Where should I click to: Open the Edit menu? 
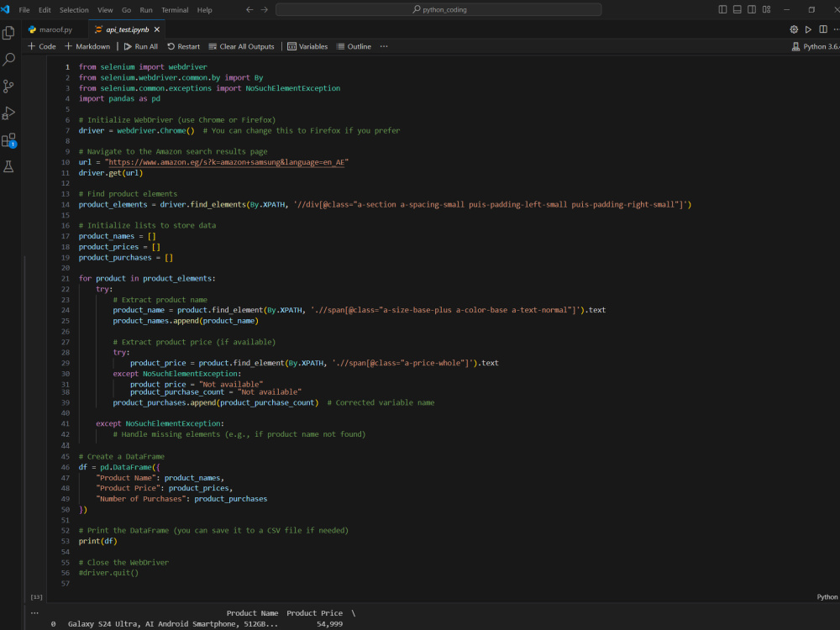tap(45, 9)
